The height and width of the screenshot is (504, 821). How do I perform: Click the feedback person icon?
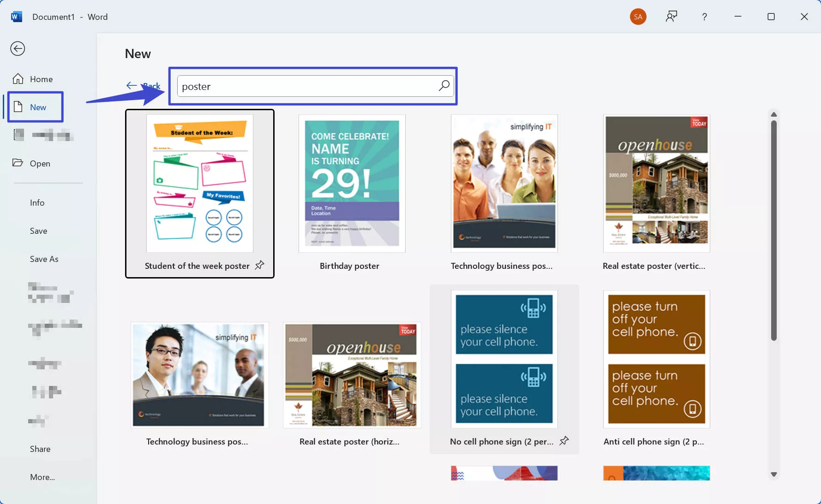(x=671, y=17)
